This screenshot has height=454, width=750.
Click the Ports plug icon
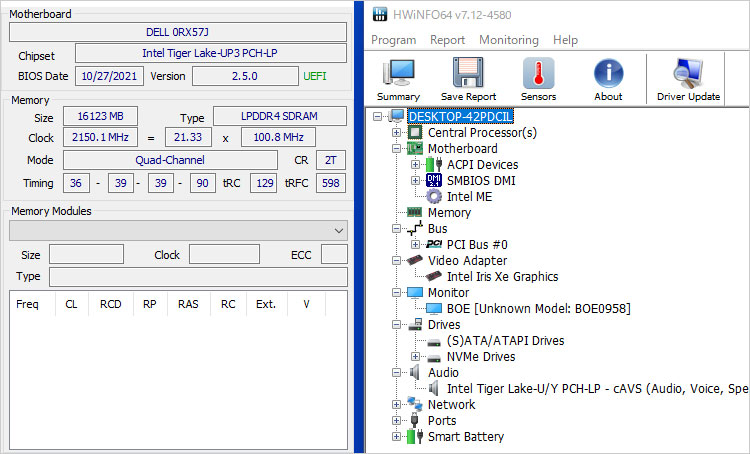(415, 421)
